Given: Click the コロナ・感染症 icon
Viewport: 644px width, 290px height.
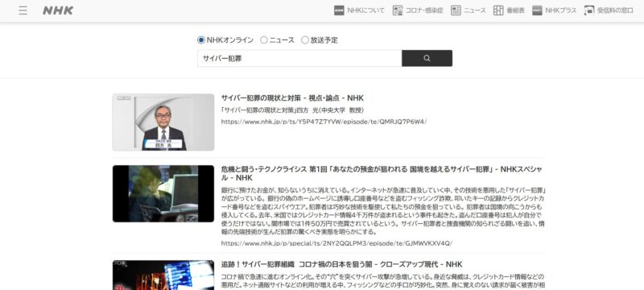Looking at the screenshot, I should coord(398,10).
